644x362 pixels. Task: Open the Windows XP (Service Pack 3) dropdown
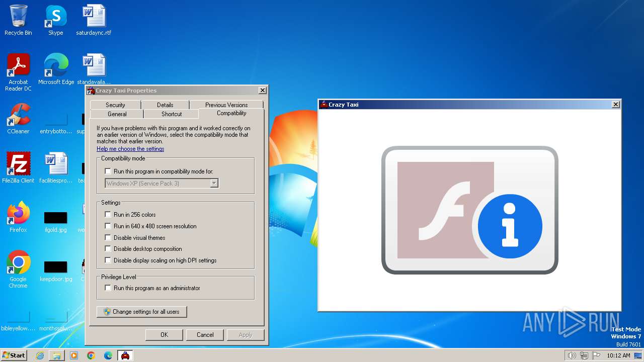(162, 184)
